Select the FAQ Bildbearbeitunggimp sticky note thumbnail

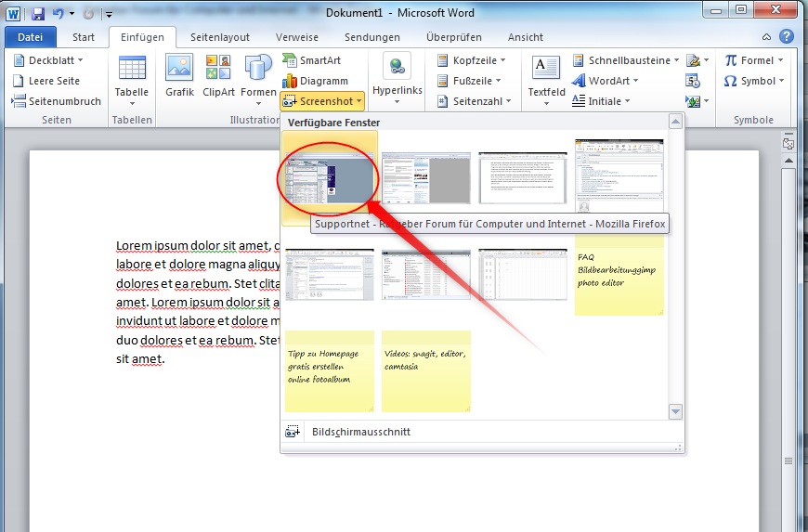[619, 275]
